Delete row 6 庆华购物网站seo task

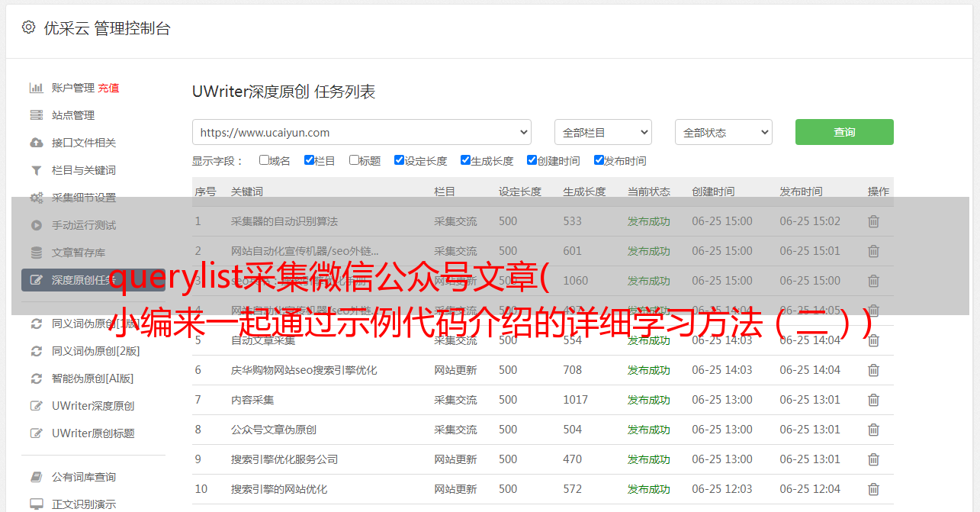873,370
